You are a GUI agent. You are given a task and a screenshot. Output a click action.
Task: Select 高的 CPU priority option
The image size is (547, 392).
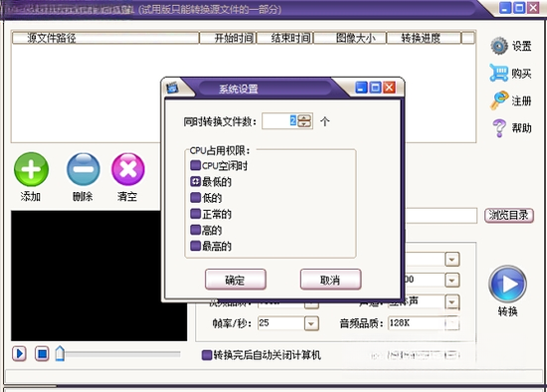195,230
